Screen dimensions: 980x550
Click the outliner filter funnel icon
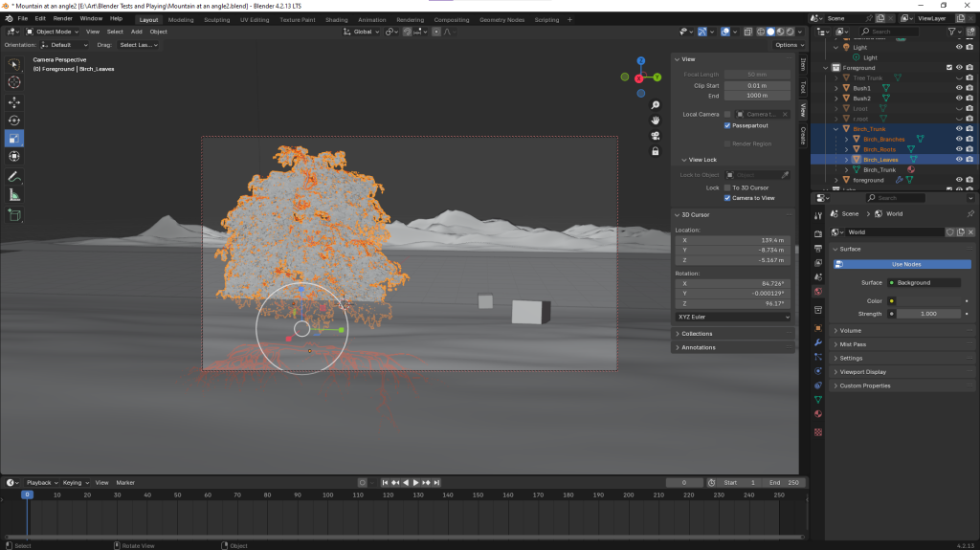952,32
